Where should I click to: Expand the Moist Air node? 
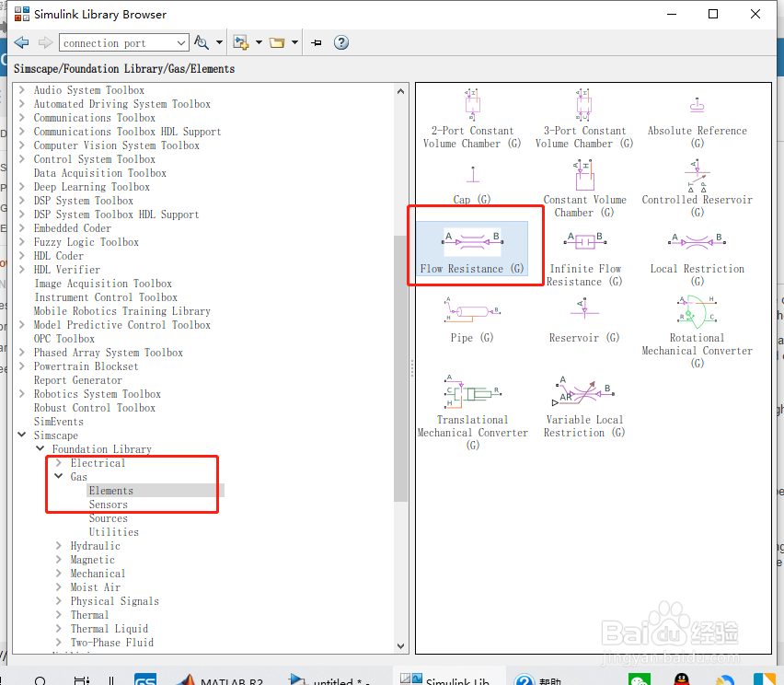coord(59,586)
